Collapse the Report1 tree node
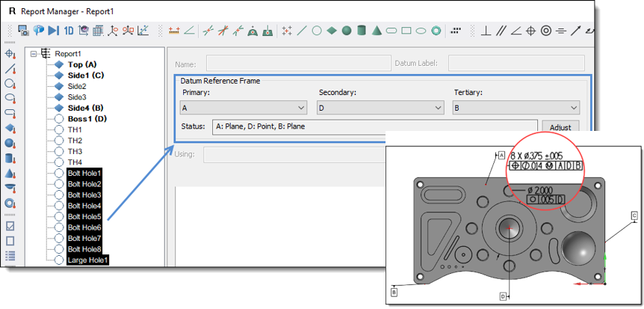Image resolution: width=644 pixels, height=309 pixels. coord(34,53)
